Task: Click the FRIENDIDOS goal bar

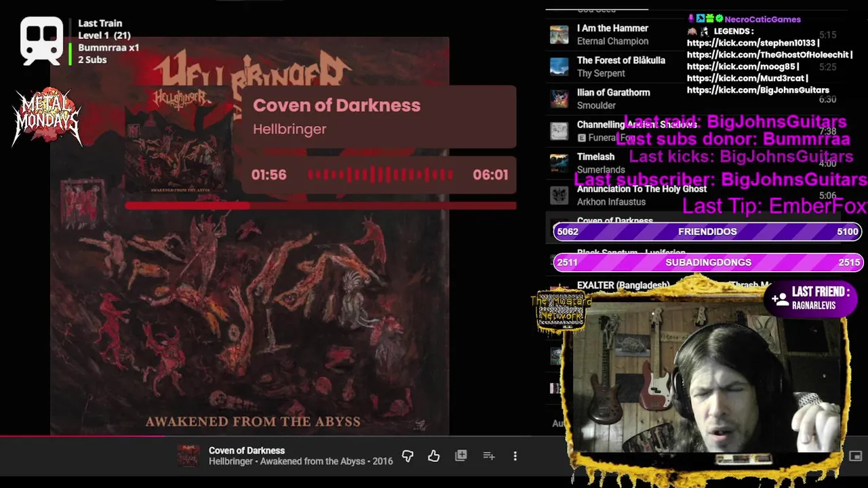Action: point(707,231)
